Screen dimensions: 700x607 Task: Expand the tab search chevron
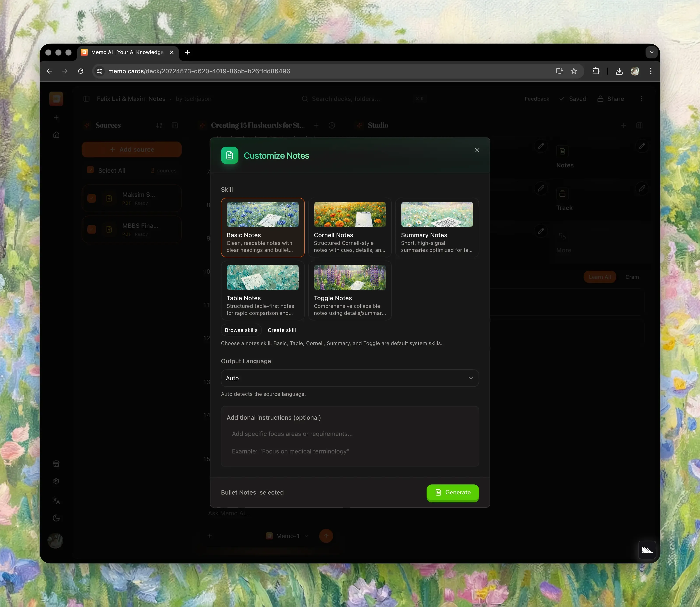pyautogui.click(x=651, y=52)
